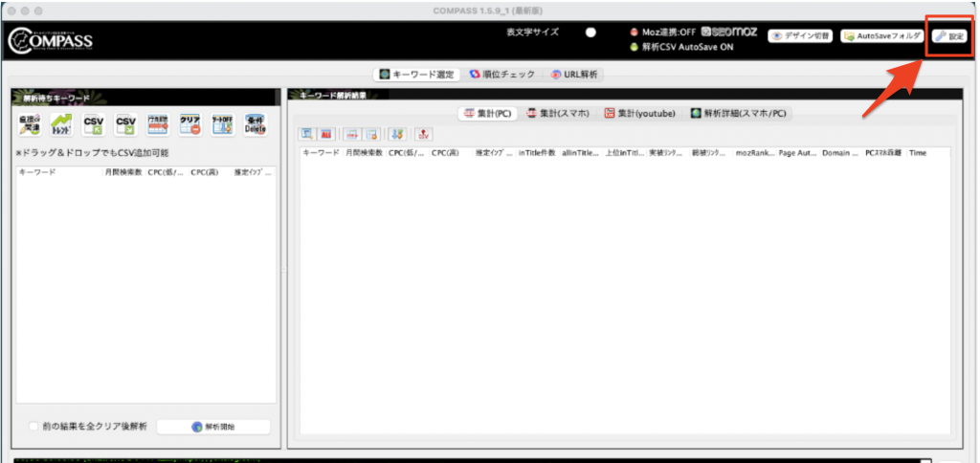Toggle the Moz連携 OFF indicator
The image size is (980, 463).
click(x=634, y=32)
